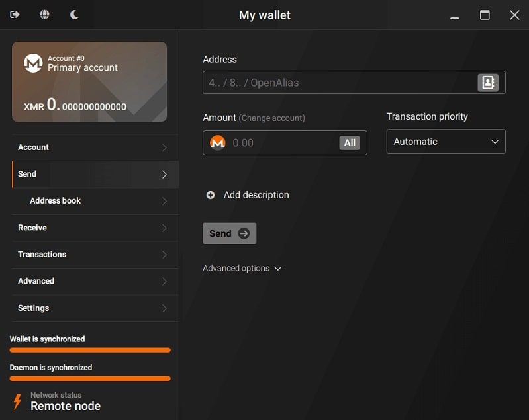Go to the Receive page
This screenshot has width=529, height=420.
(x=93, y=228)
